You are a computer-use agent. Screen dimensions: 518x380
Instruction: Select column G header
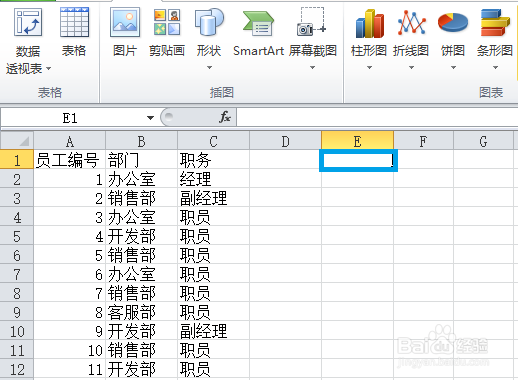(x=483, y=141)
